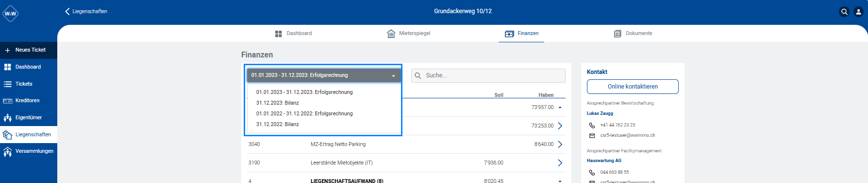Click email csr5-testuser@wwimmo.ch under Lukas Zaugg
This screenshot has height=183, width=868.
point(628,136)
